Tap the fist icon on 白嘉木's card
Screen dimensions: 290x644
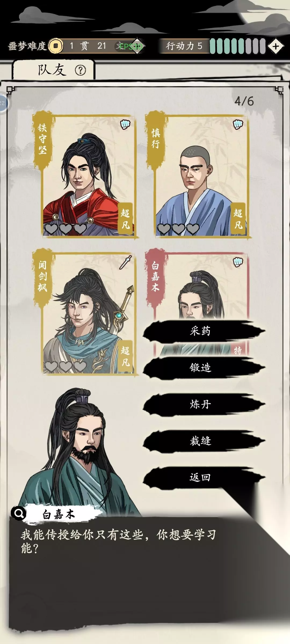click(x=238, y=262)
